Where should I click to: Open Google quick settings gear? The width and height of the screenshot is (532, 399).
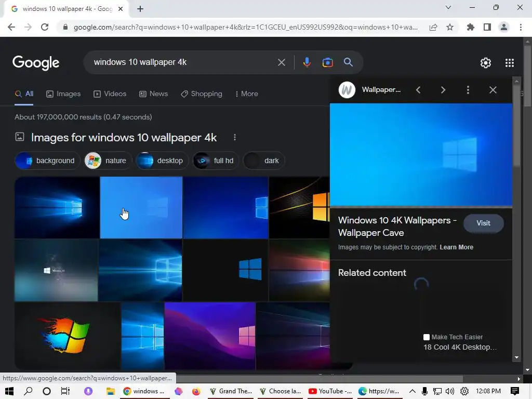click(486, 63)
